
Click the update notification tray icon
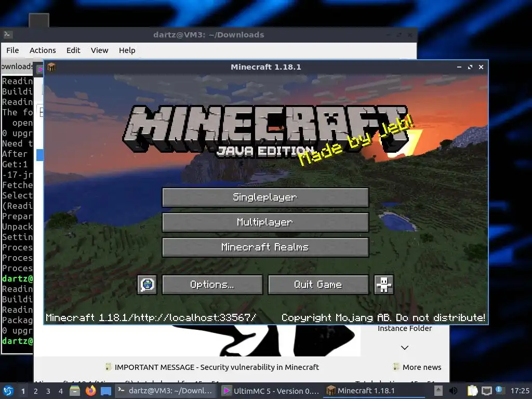click(499, 390)
